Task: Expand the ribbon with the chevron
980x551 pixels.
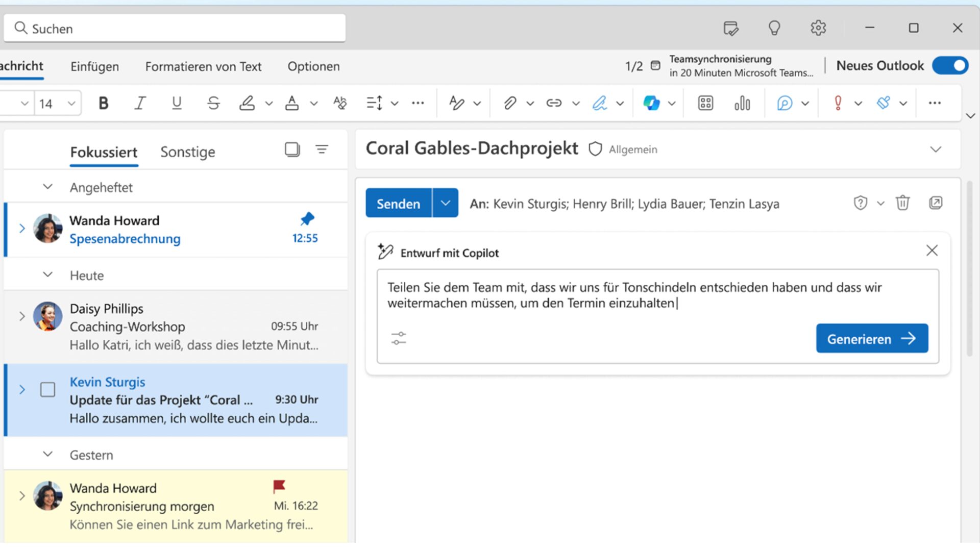Action: tap(970, 116)
